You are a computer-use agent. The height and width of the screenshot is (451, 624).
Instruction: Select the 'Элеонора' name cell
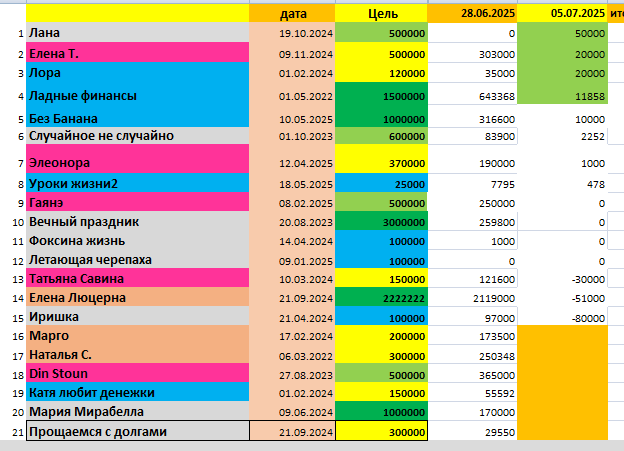138,159
